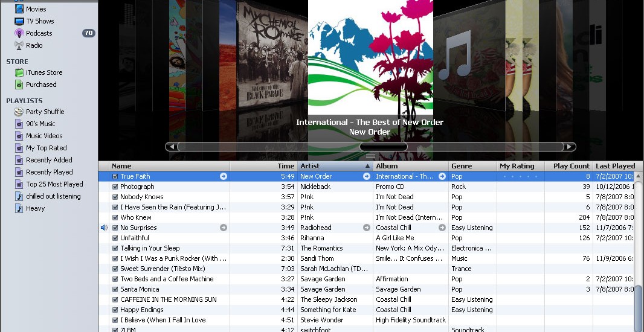Click the arrow icon next to True Faith
644x332 pixels.
[224, 176]
